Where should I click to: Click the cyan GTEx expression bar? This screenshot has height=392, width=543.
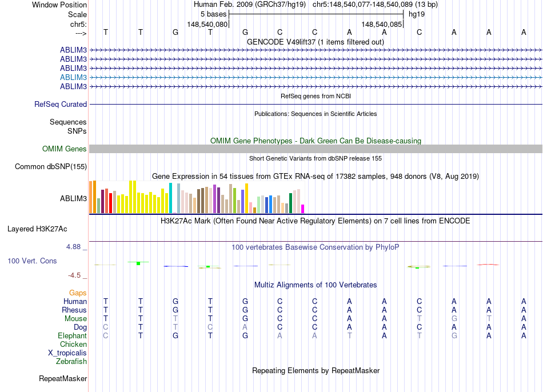[170, 198]
